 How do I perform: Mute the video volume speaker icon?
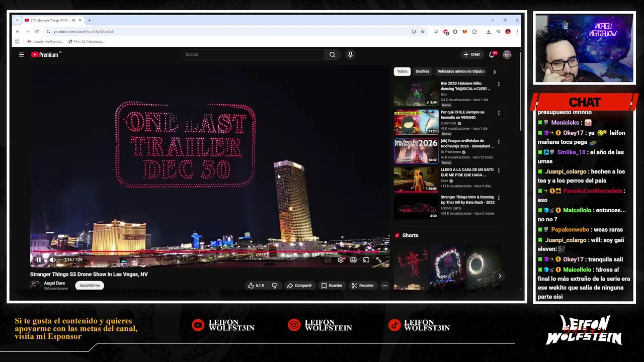pos(52,260)
